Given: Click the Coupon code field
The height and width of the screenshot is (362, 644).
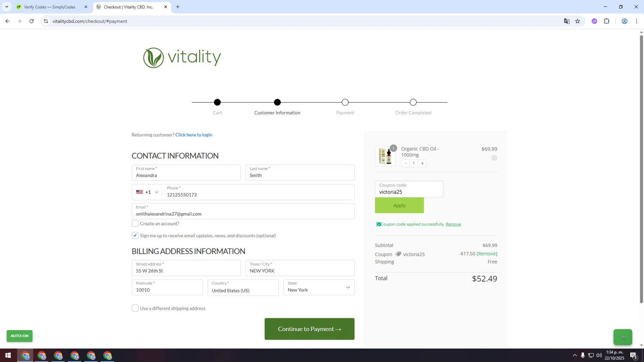Looking at the screenshot, I should click(409, 189).
